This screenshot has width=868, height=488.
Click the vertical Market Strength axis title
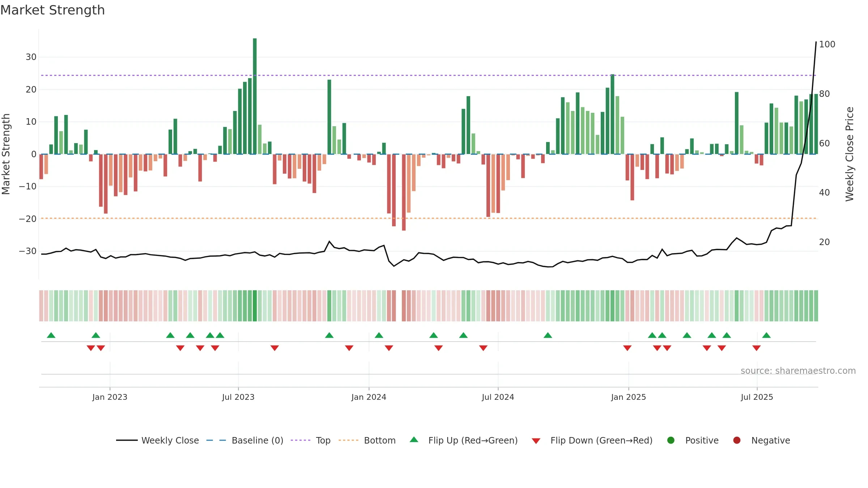[6, 154]
